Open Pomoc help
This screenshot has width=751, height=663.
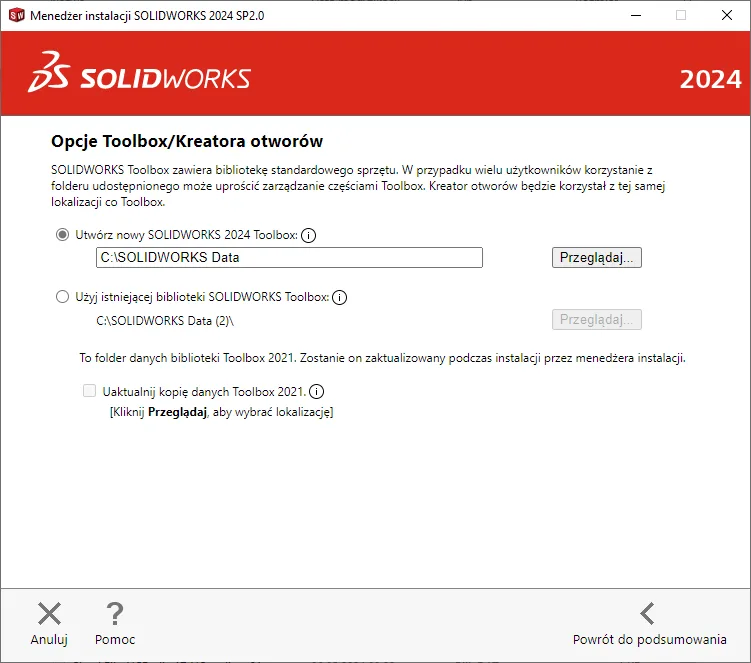(x=115, y=624)
